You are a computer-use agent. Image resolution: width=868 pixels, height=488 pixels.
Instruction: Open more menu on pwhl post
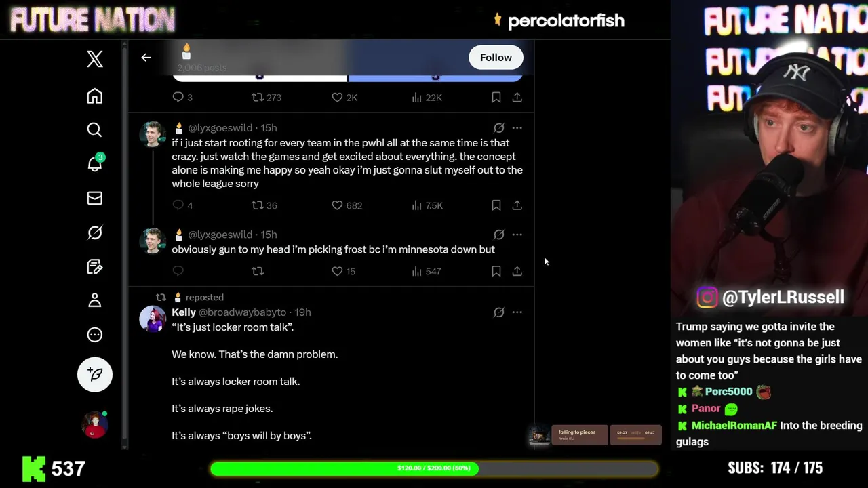517,127
